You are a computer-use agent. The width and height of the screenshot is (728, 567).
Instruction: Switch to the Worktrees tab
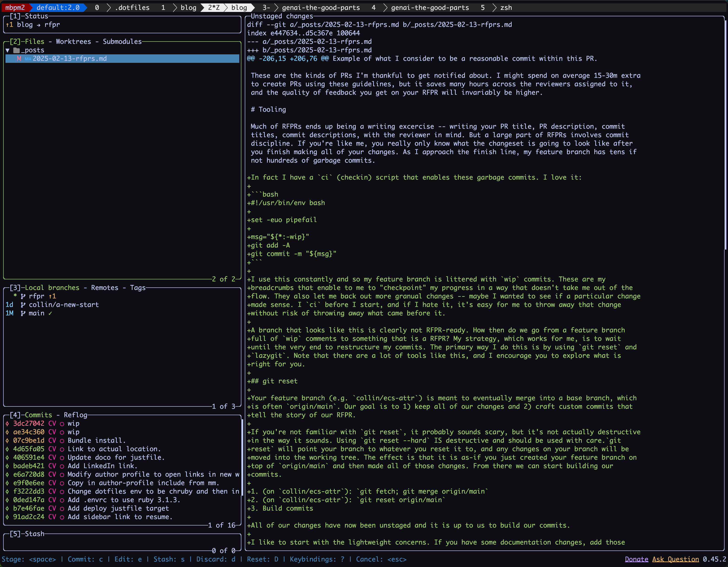pyautogui.click(x=73, y=42)
